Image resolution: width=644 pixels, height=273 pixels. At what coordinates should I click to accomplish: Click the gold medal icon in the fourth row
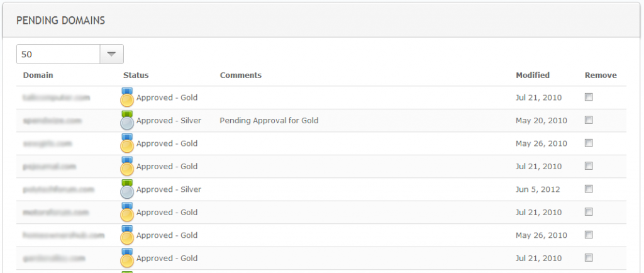128,166
